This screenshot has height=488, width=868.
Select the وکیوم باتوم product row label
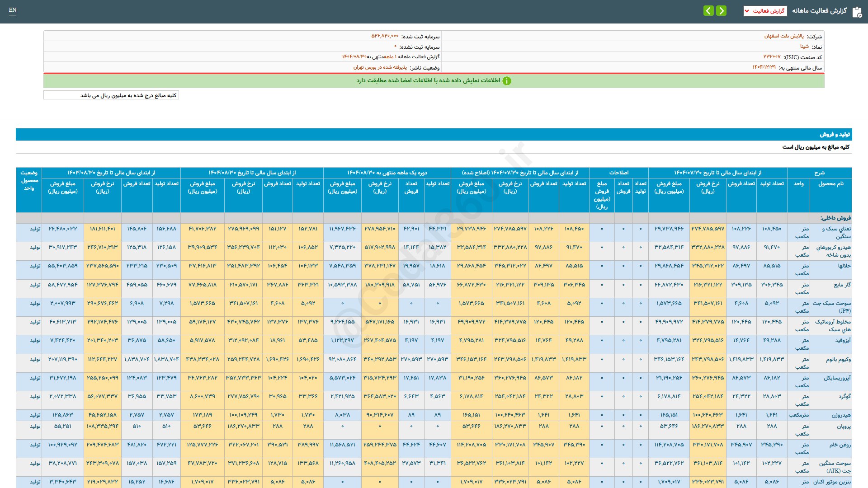click(838, 359)
